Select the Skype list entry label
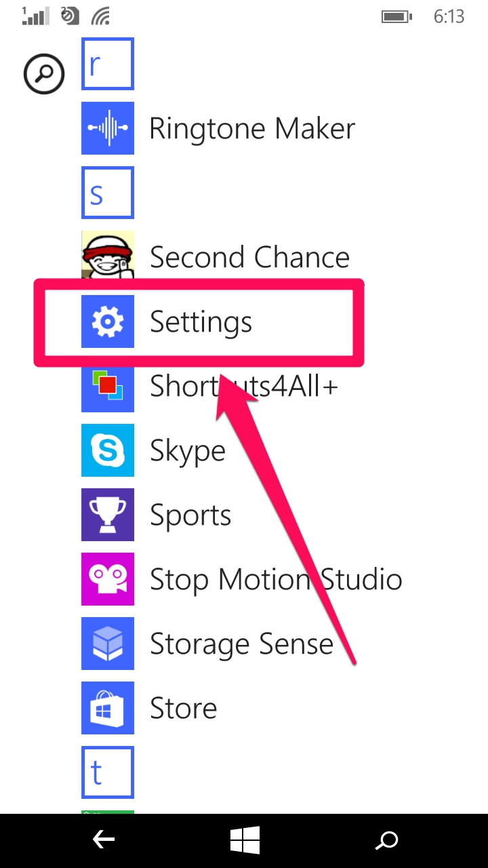Viewport: 488px width, 868px height. tap(188, 452)
